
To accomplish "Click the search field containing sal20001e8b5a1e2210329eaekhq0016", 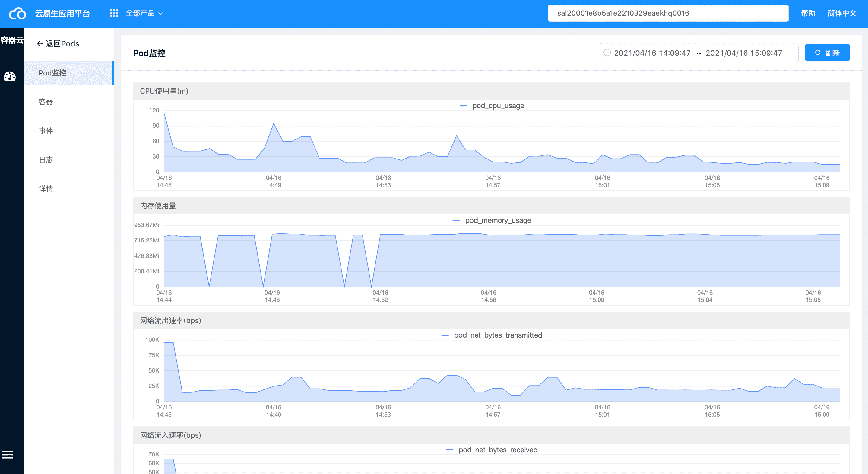I will pos(668,13).
